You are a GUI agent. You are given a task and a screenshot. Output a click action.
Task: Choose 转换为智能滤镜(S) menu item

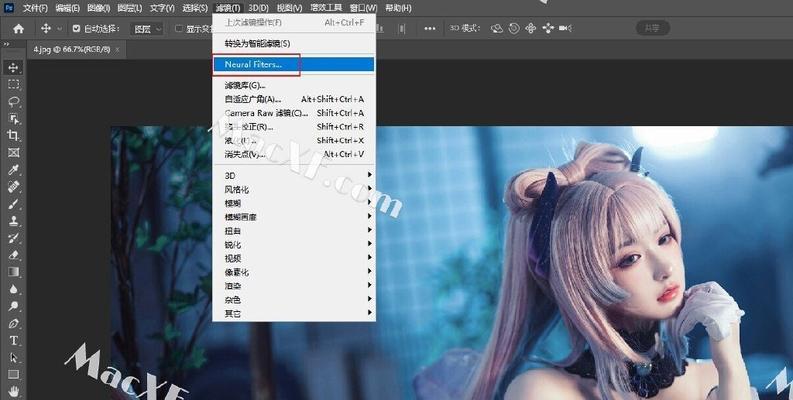(x=294, y=43)
